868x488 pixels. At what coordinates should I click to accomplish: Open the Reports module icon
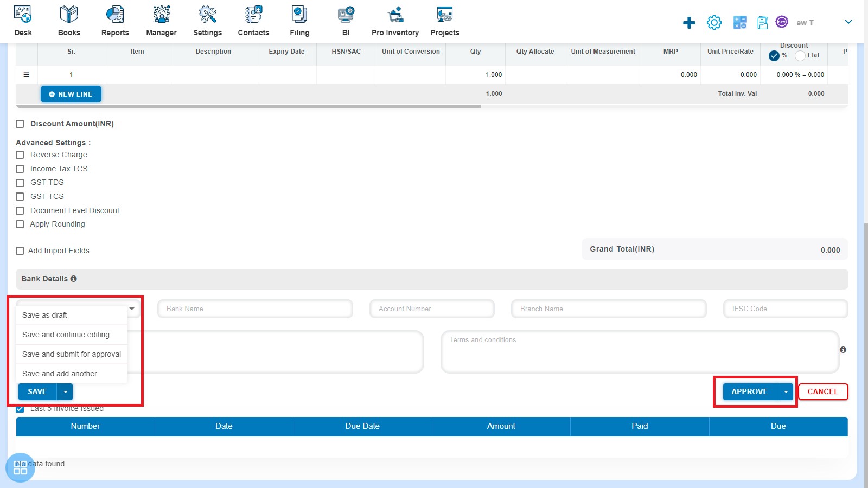(x=115, y=14)
